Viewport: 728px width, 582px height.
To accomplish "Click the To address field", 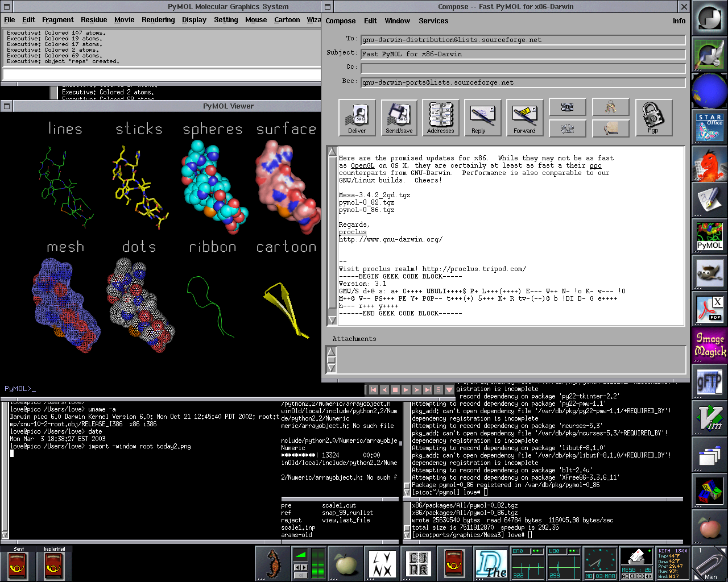I will (523, 40).
